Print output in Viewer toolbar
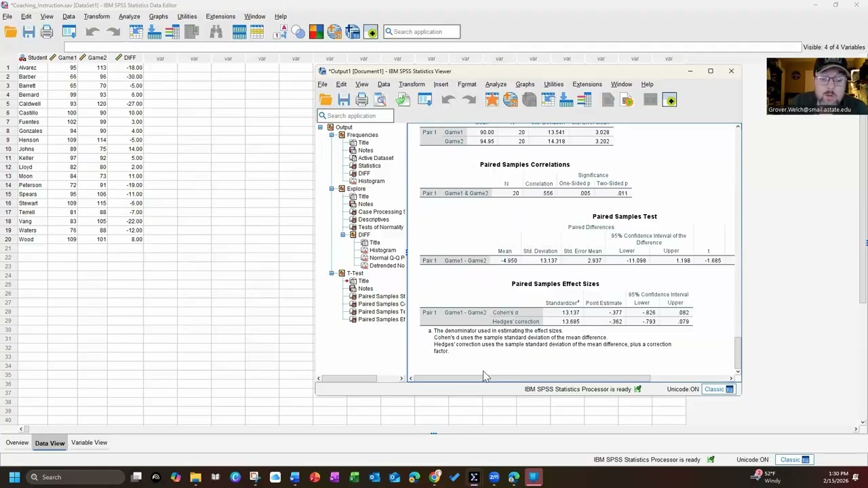The width and height of the screenshot is (868, 488). pos(361,100)
